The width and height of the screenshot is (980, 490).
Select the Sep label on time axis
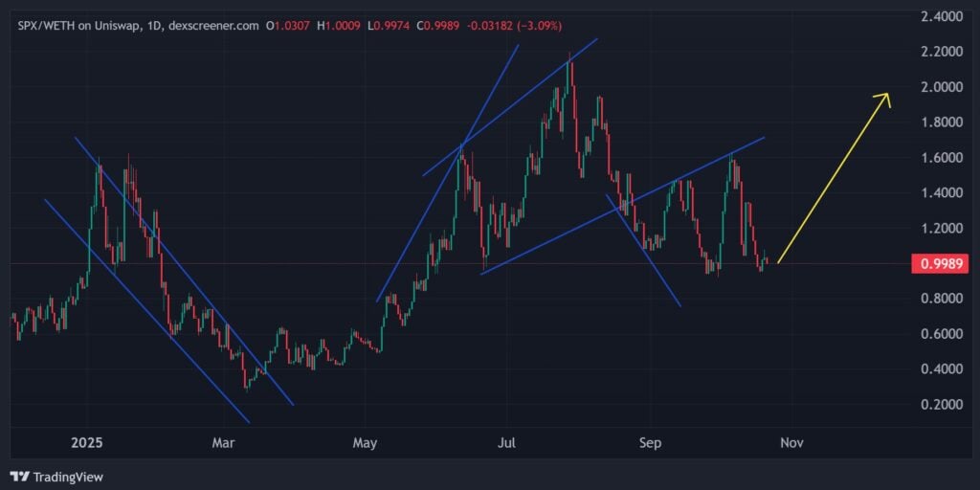tap(650, 444)
